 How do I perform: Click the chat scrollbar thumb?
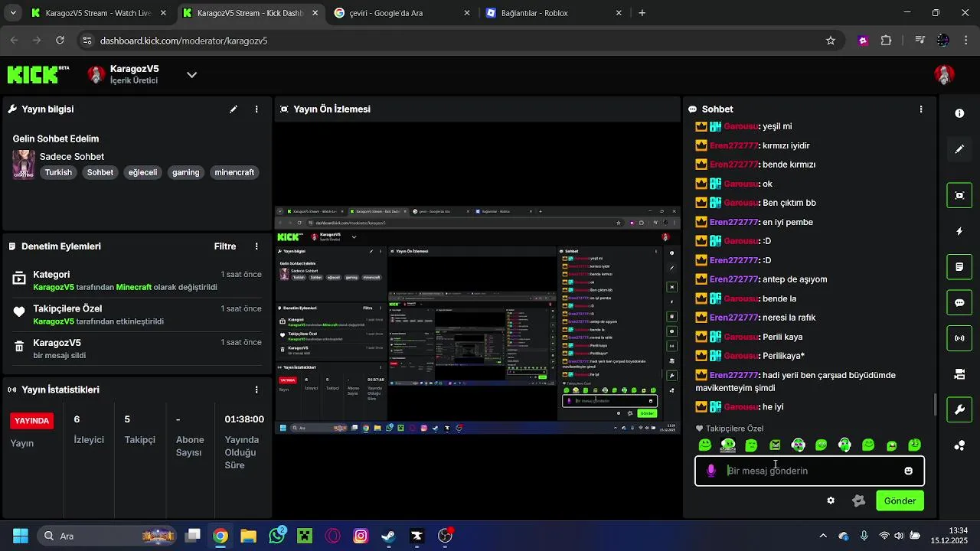[934, 405]
